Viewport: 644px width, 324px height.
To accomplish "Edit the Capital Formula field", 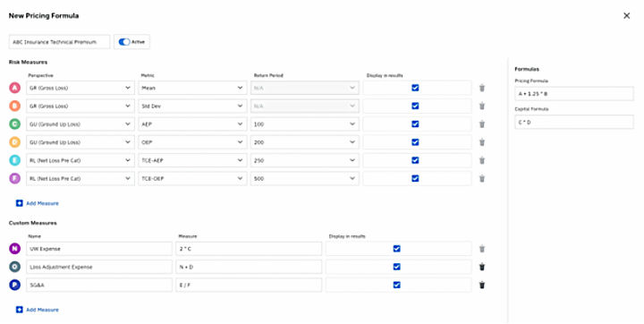I will [x=574, y=122].
